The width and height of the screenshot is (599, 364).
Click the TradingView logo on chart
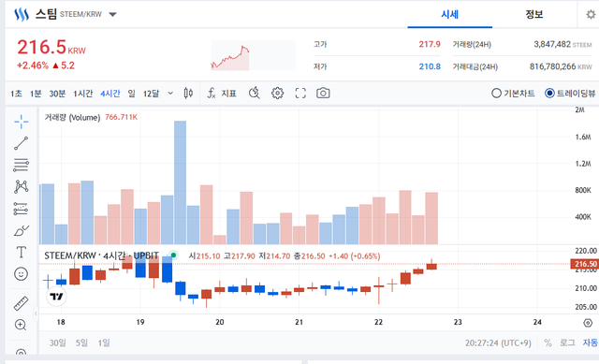pos(56,297)
